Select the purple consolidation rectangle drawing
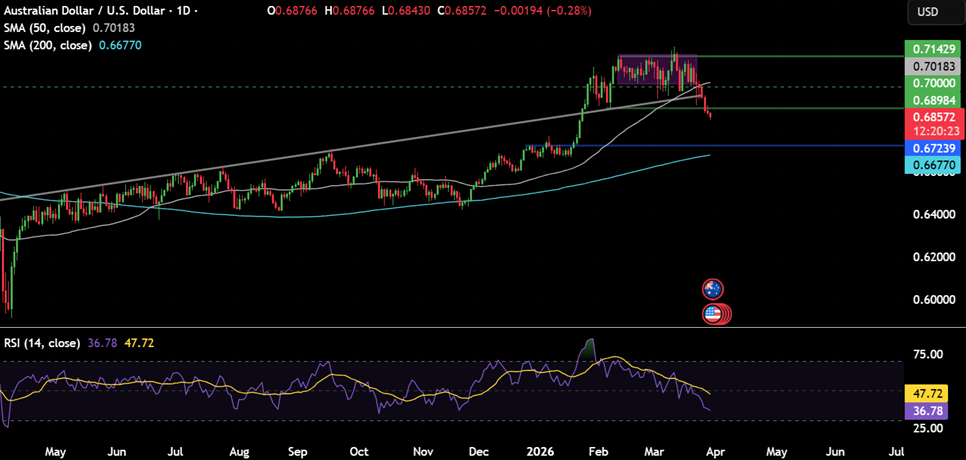This screenshot has width=966, height=460. 656,68
